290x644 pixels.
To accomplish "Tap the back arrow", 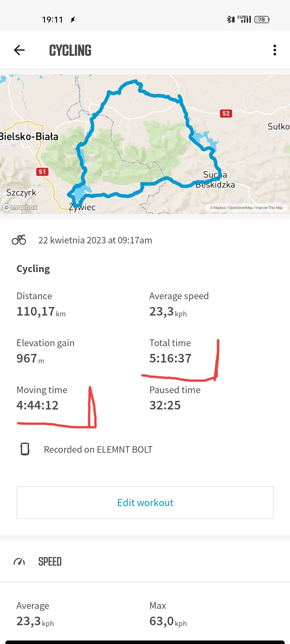I will coord(19,50).
